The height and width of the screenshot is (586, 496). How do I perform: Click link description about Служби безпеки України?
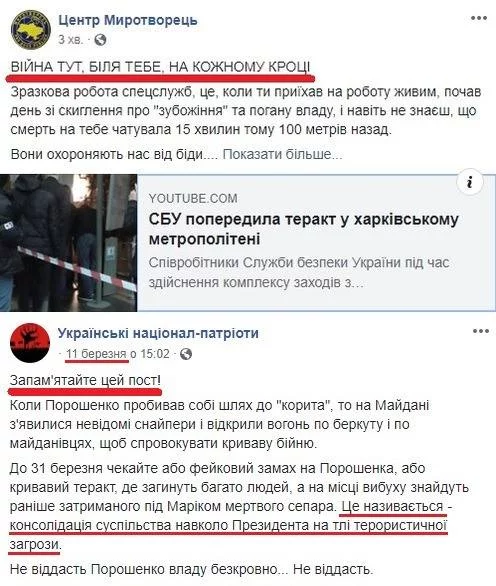[299, 272]
